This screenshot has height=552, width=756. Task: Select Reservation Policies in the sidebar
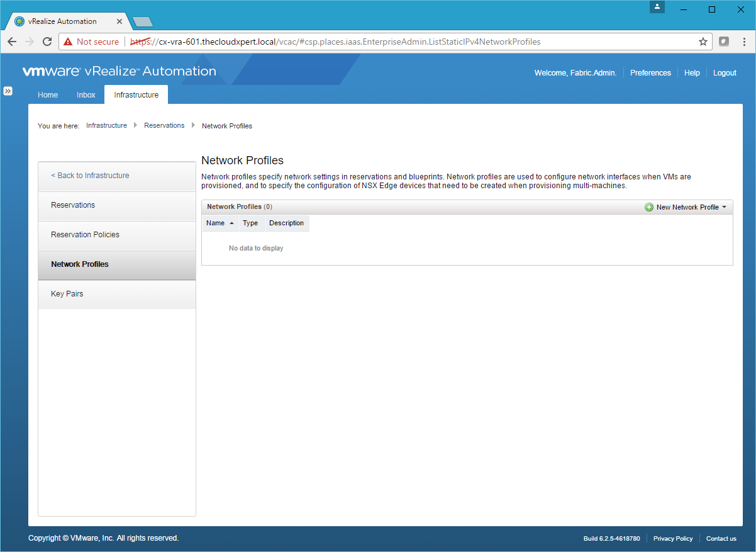click(85, 235)
